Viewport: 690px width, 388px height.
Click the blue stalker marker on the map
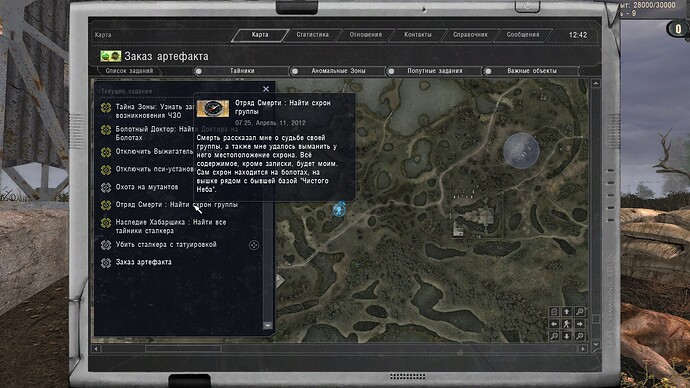pyautogui.click(x=339, y=209)
